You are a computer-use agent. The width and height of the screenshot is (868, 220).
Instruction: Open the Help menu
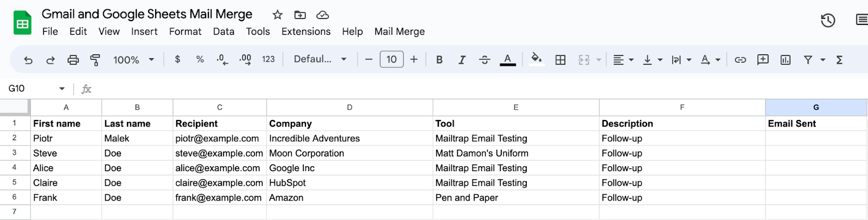click(352, 32)
